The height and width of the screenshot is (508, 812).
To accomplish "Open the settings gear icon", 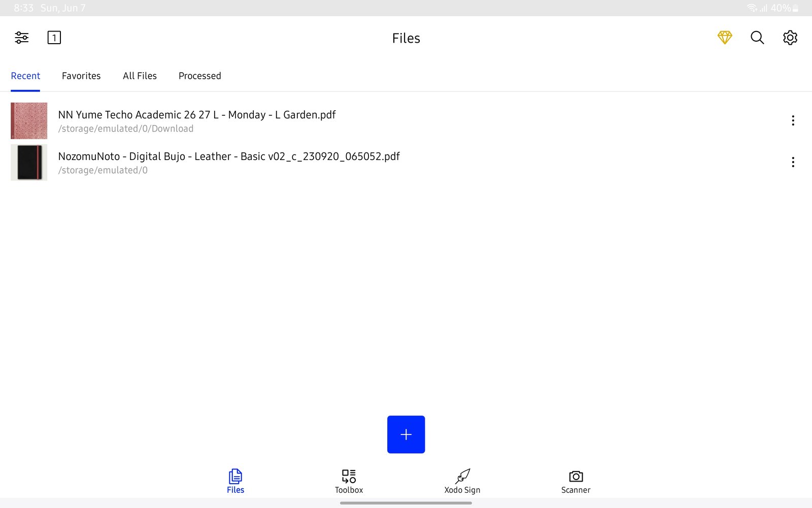I will pyautogui.click(x=790, y=38).
